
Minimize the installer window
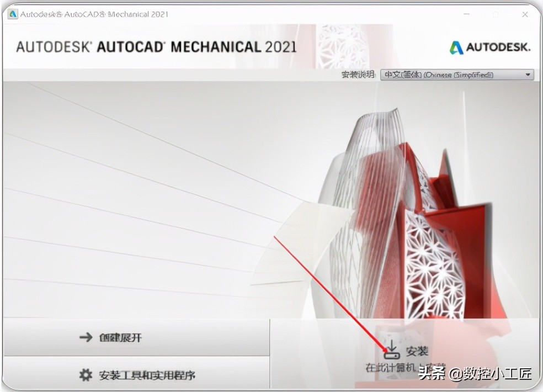pos(467,14)
